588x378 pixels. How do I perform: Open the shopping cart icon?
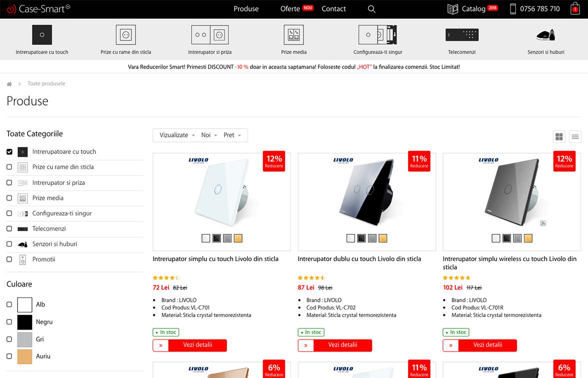[575, 9]
